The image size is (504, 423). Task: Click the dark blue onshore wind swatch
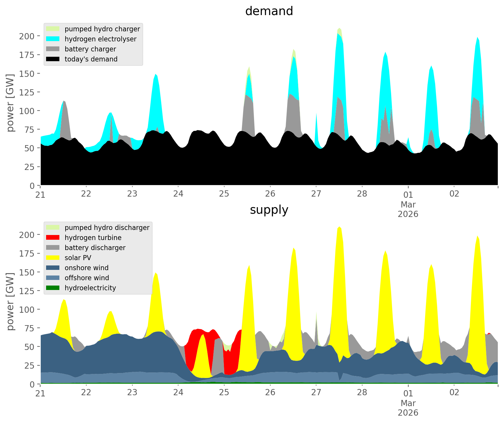[x=53, y=268]
